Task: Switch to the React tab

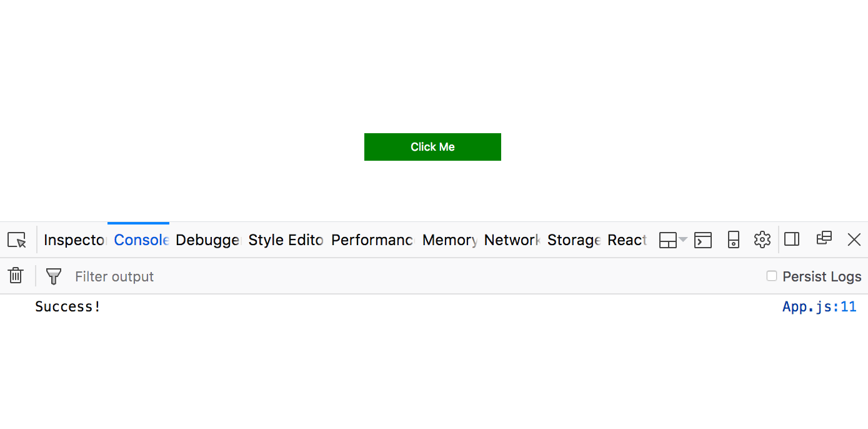Action: click(627, 240)
